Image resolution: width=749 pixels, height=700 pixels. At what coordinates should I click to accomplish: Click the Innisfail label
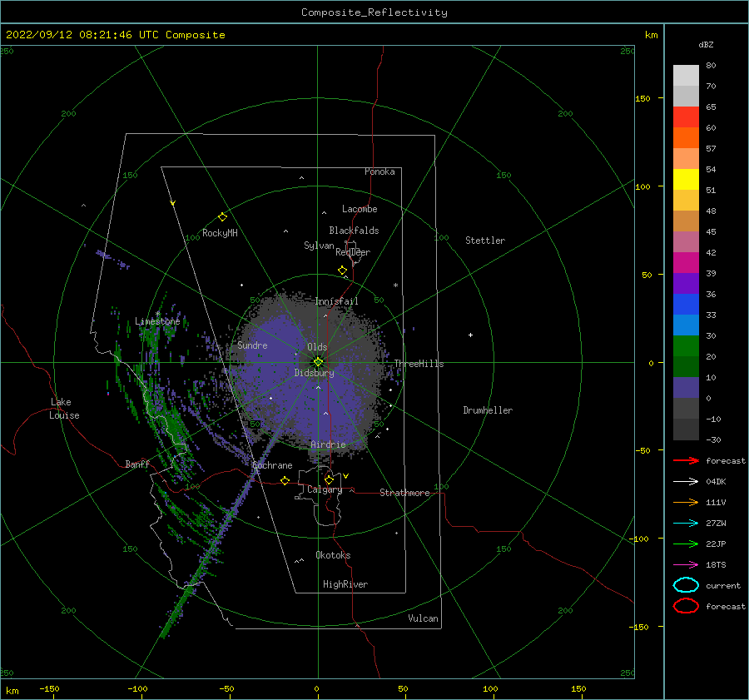point(336,301)
